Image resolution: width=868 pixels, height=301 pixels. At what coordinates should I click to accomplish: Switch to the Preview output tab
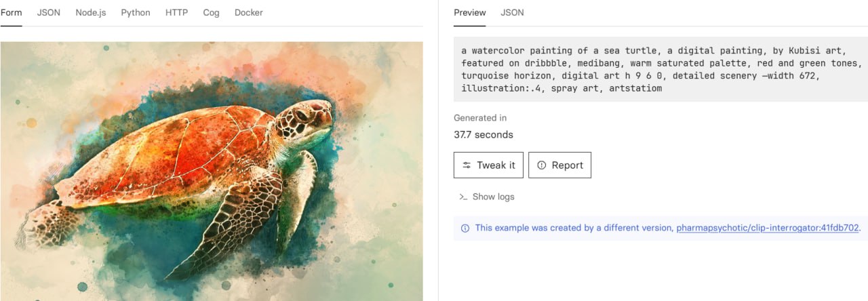(470, 12)
